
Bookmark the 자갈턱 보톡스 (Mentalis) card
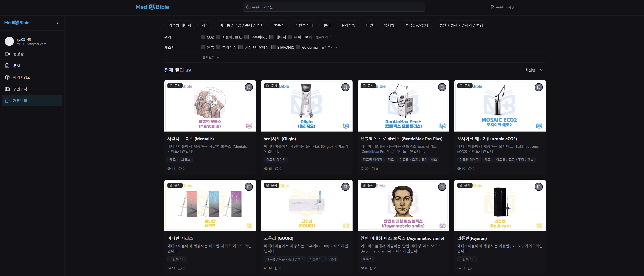click(x=249, y=87)
